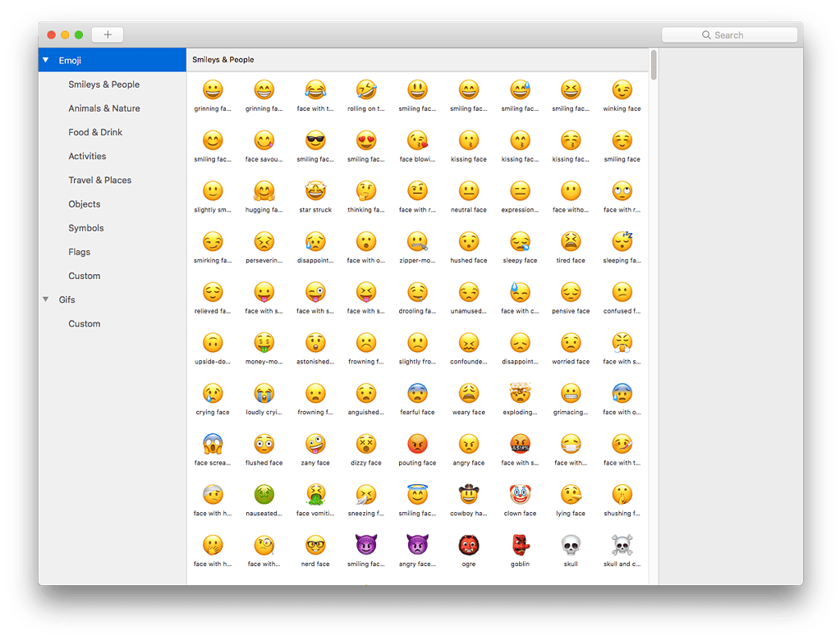The image size is (840, 640).
Task: Select the skull emoji
Action: (x=571, y=545)
